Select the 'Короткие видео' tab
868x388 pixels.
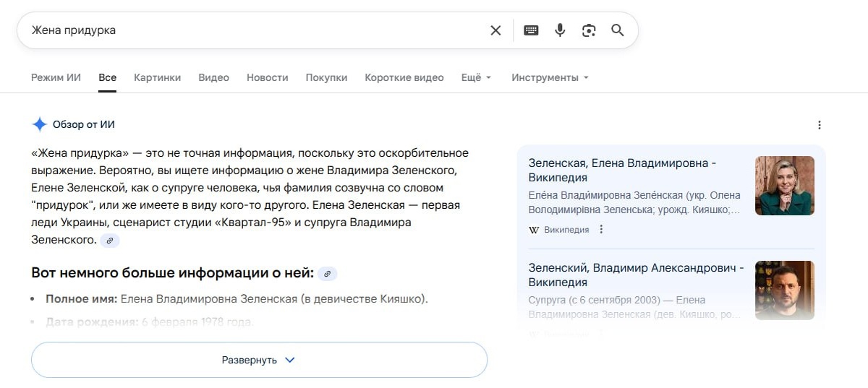point(404,77)
